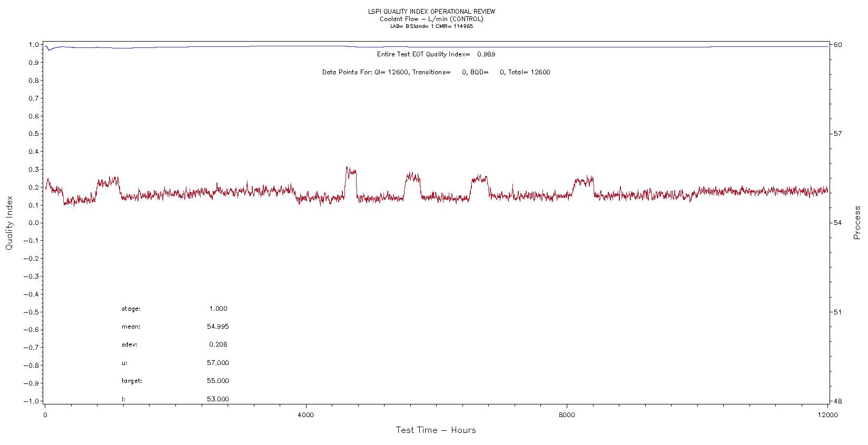The height and width of the screenshot is (445, 868).
Task: Click the chart title LSPI Quality Index Operational Review
Action: (x=431, y=12)
